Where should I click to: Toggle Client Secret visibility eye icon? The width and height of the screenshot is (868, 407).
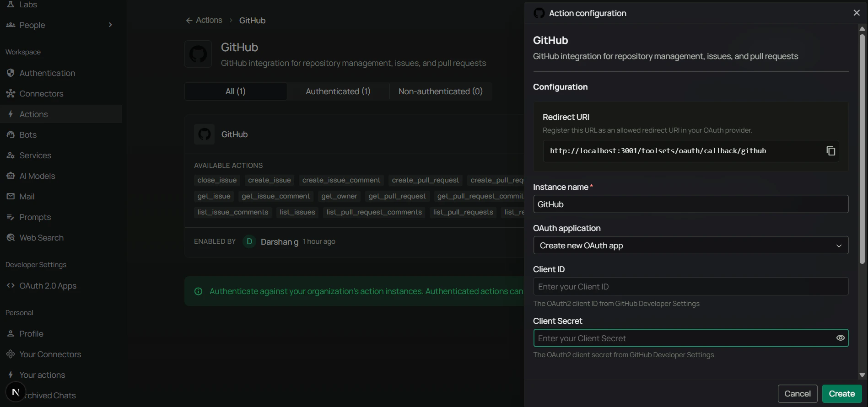[840, 338]
